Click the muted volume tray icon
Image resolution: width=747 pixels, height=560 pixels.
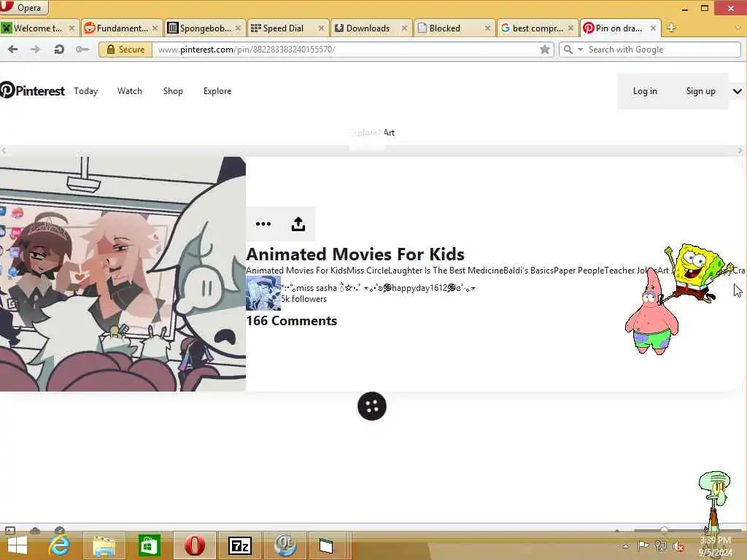click(679, 546)
